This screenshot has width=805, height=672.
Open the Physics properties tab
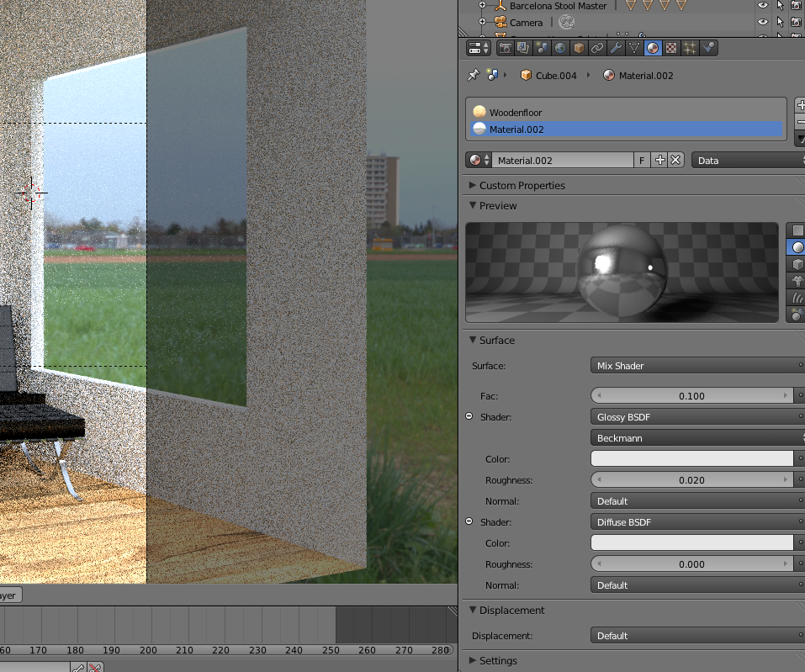point(708,48)
